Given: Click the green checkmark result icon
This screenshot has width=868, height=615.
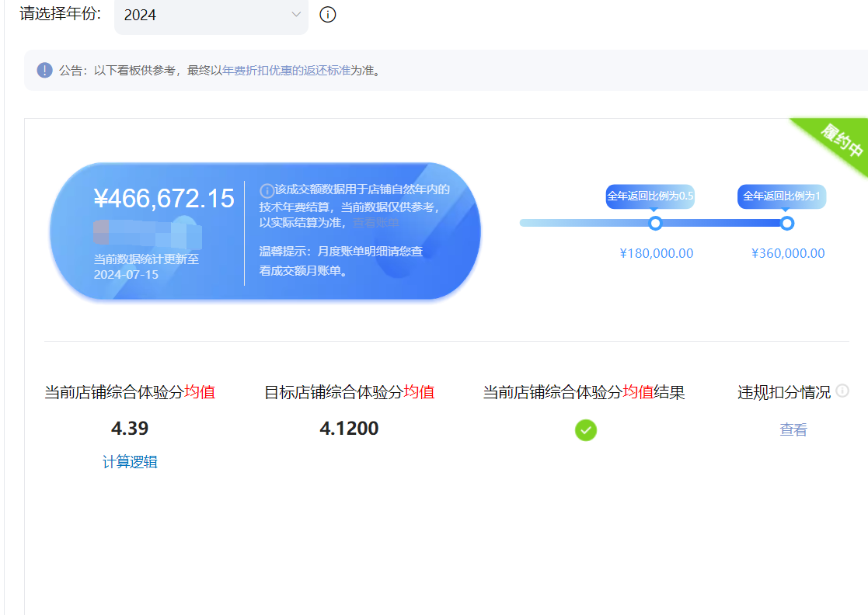Looking at the screenshot, I should click(585, 429).
